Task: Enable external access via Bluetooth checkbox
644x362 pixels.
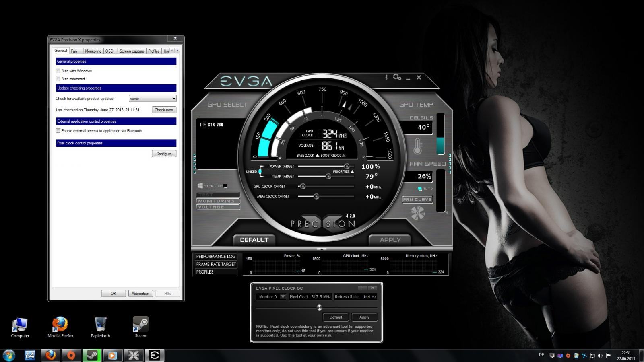Action: pyautogui.click(x=58, y=131)
